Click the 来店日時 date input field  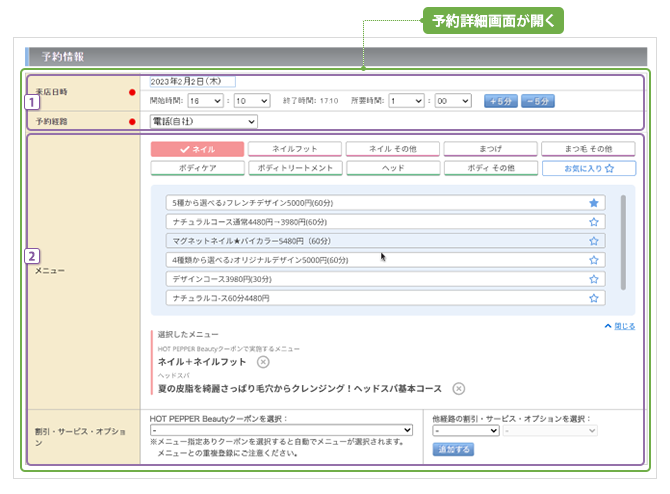[x=190, y=82]
